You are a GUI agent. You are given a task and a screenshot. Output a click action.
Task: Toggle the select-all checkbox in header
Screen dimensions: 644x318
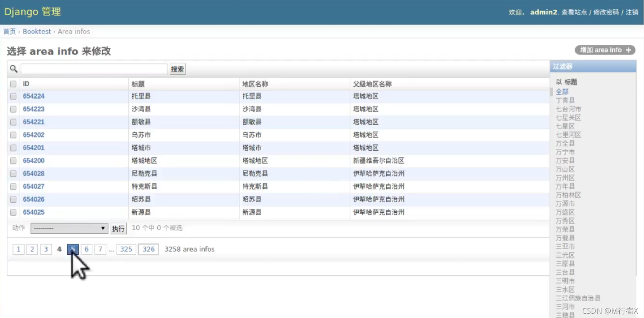[13, 84]
